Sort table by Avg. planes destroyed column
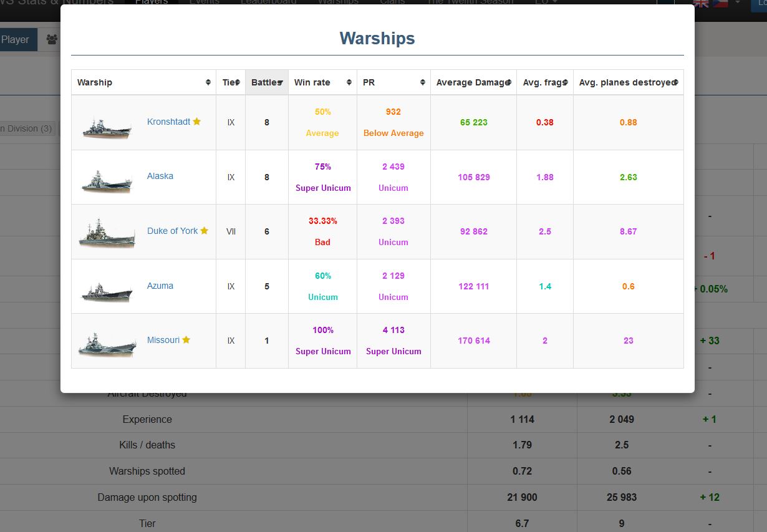The height and width of the screenshot is (532, 767). pyautogui.click(x=628, y=82)
